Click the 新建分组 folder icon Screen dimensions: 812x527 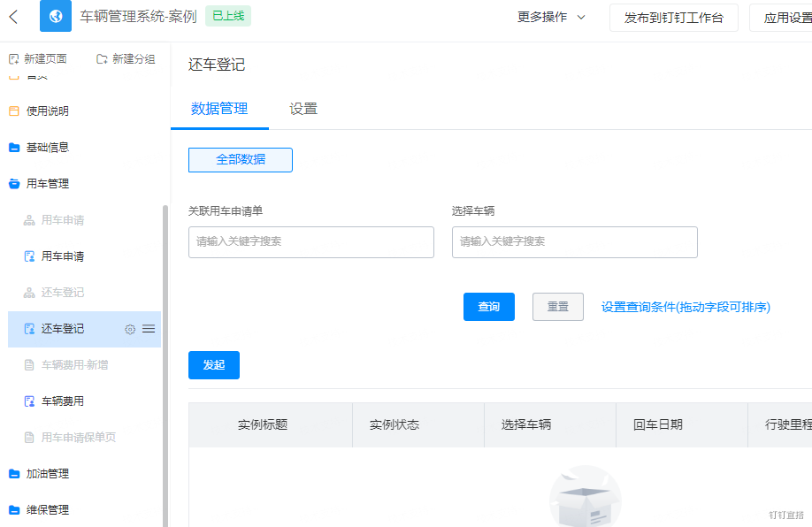coord(102,59)
